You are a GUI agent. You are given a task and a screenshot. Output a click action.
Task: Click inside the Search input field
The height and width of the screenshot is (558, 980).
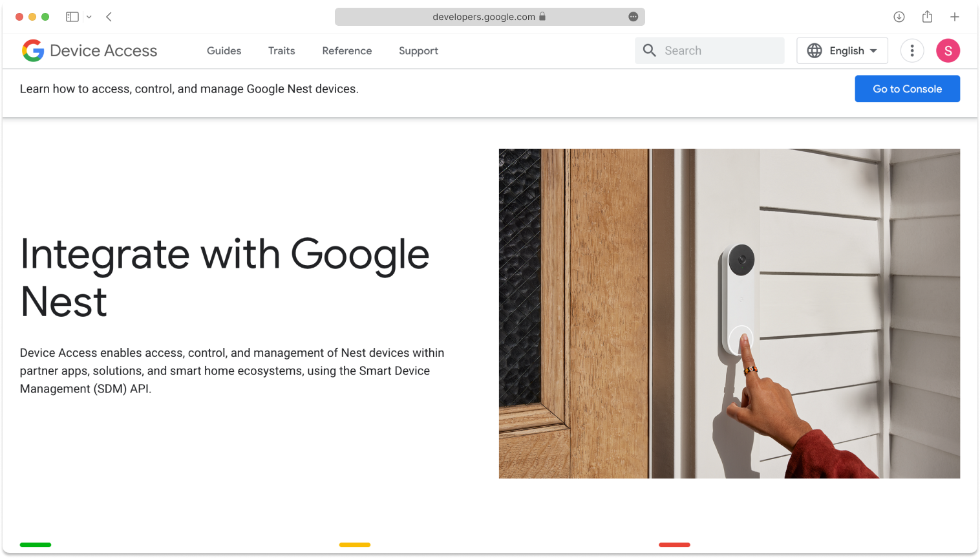711,50
